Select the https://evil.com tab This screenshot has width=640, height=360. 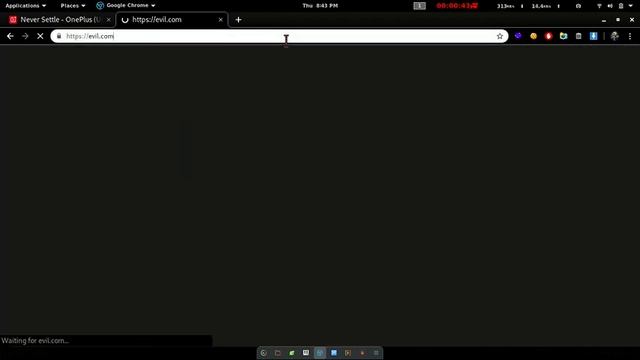172,20
